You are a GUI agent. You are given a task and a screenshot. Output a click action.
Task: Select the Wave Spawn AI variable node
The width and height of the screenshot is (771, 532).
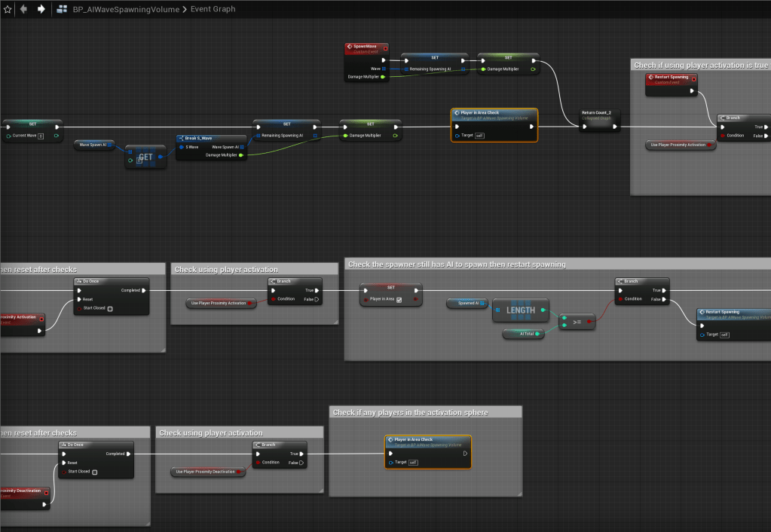93,144
